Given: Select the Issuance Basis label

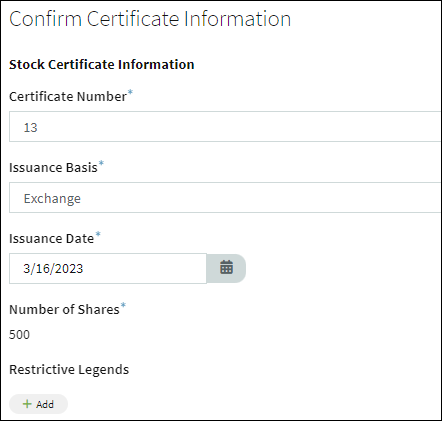Looking at the screenshot, I should point(53,167).
